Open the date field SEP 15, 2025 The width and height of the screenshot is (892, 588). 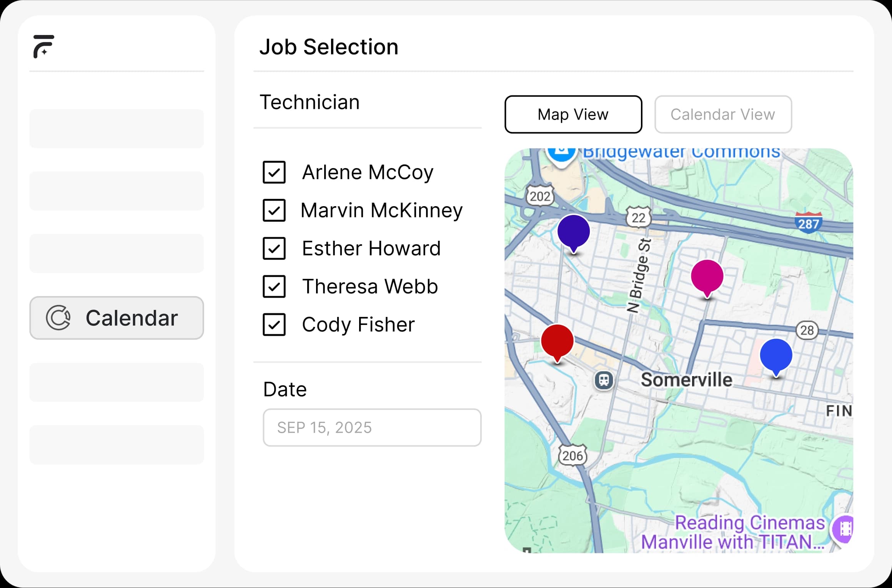[x=372, y=428]
